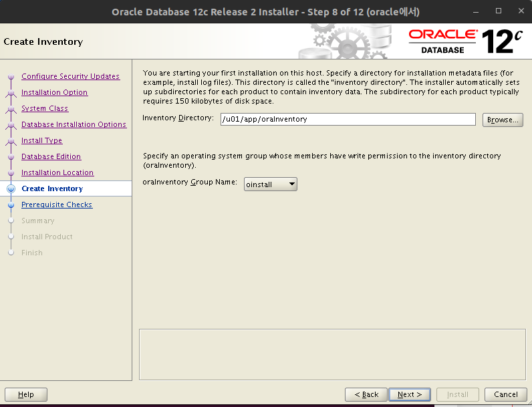
Task: Click the Finish step label
Action: click(32, 253)
